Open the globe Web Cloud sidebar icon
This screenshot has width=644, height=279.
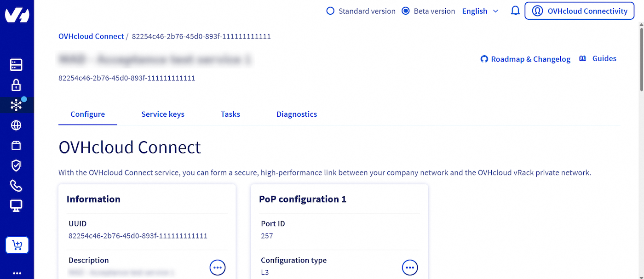pyautogui.click(x=16, y=125)
